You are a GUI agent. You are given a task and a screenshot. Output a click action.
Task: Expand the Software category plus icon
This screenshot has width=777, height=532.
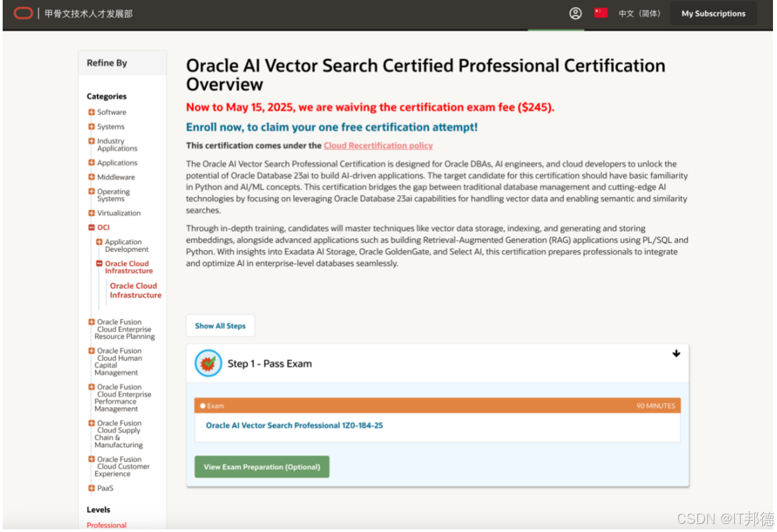[91, 112]
